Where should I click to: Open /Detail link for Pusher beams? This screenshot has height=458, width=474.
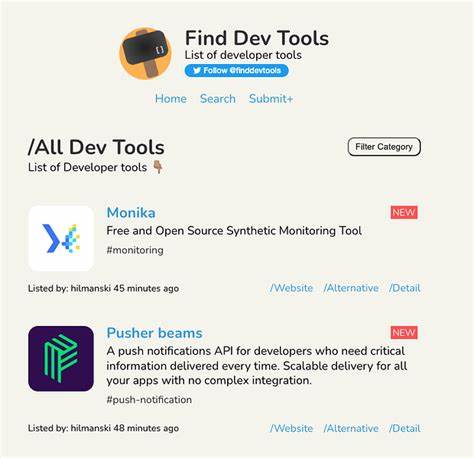point(405,428)
